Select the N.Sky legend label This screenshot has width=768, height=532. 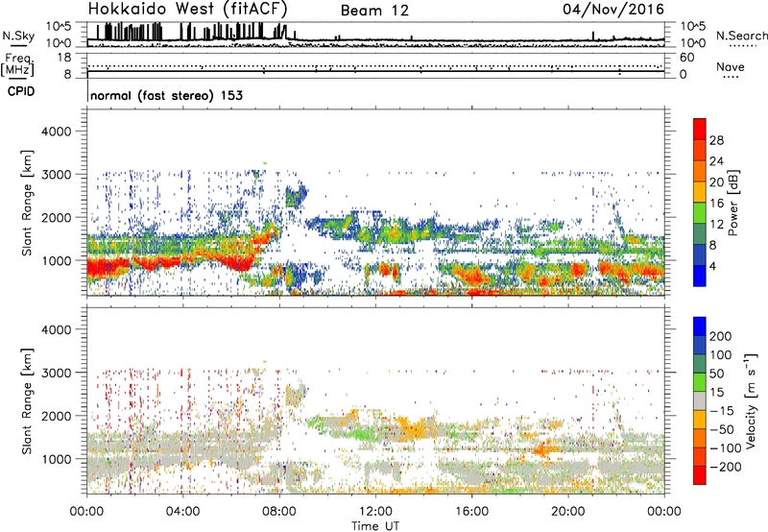pyautogui.click(x=18, y=36)
